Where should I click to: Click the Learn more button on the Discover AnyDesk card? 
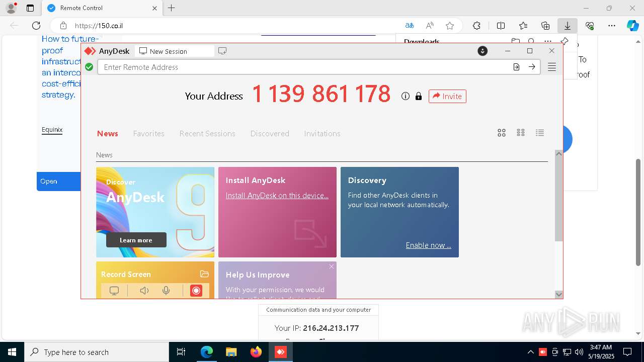point(136,240)
